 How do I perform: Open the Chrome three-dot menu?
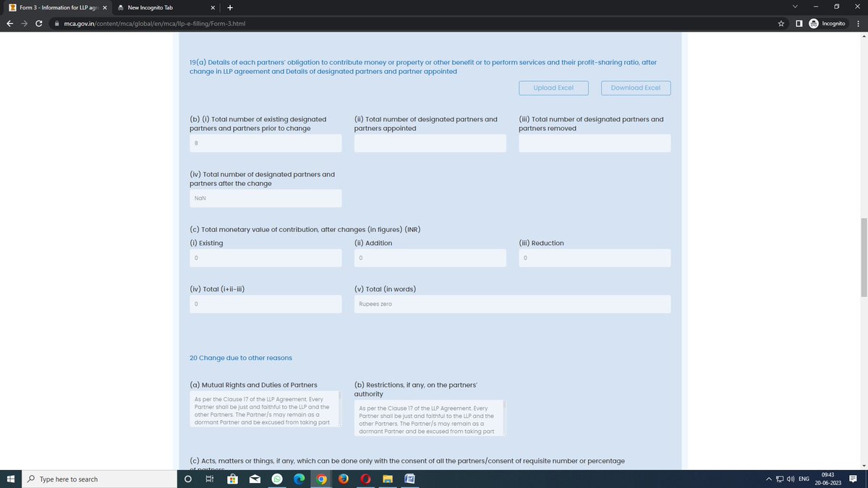(858, 23)
